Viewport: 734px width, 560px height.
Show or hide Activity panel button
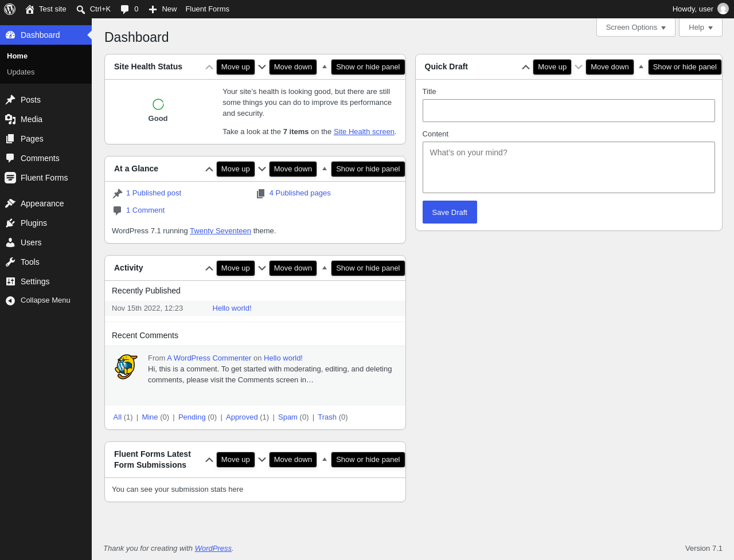368,268
